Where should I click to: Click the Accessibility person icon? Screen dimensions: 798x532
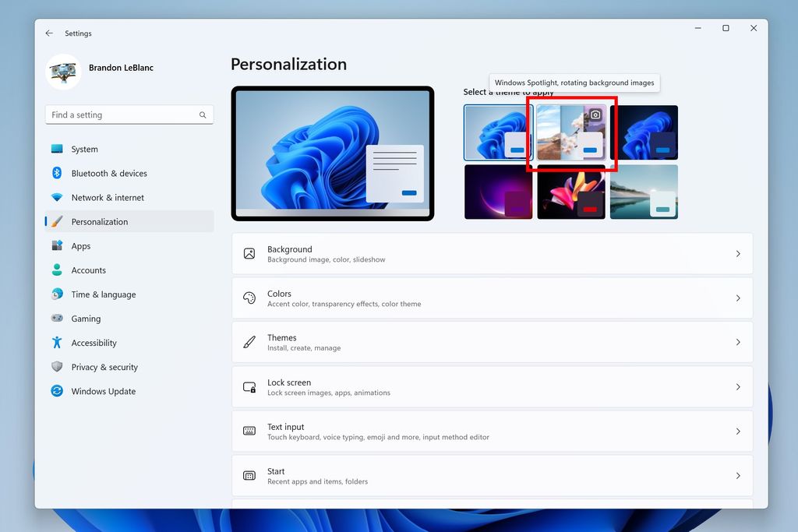click(57, 342)
